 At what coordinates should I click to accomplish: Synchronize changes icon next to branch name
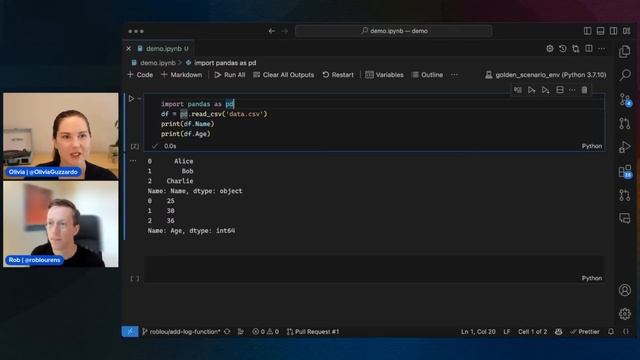coord(227,331)
